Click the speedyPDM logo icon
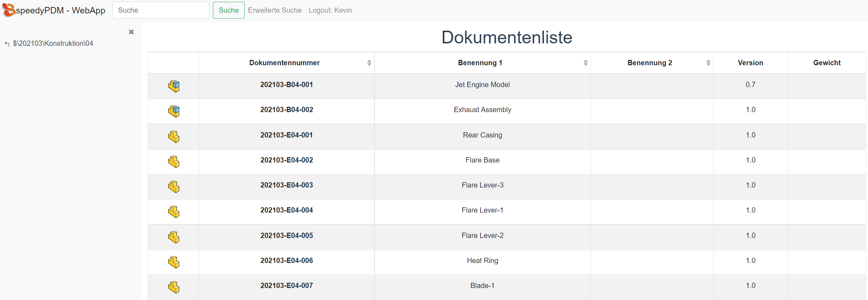The image size is (868, 300). (x=9, y=10)
